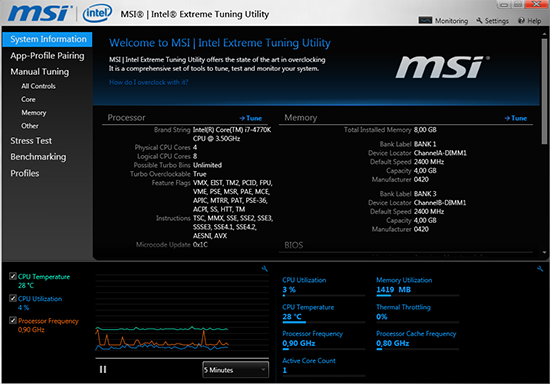Click the Active Core Count value
550x384 pixels.
[284, 370]
